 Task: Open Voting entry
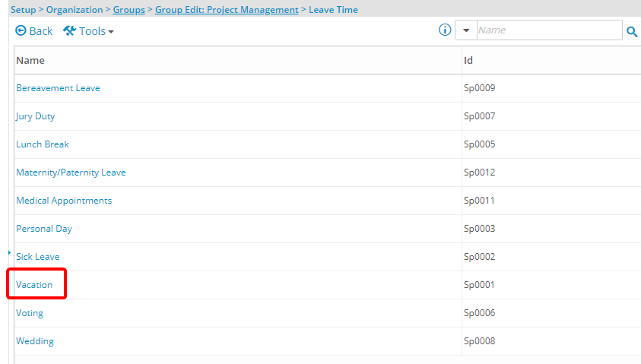(x=30, y=313)
